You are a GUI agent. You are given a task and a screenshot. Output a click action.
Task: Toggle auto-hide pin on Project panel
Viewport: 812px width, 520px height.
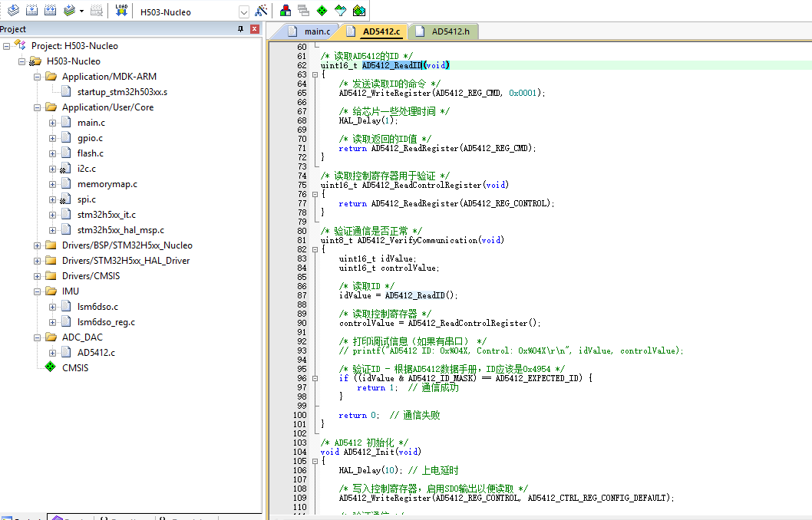point(241,29)
